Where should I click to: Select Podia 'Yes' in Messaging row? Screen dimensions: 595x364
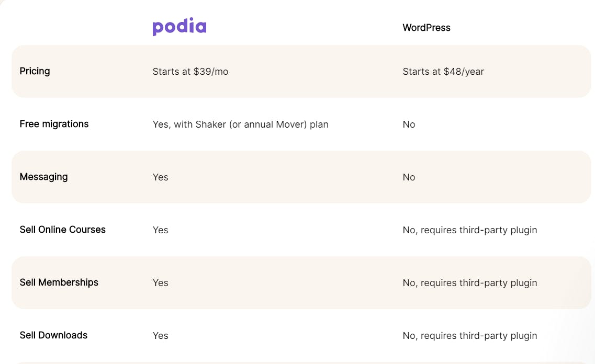pyautogui.click(x=160, y=177)
